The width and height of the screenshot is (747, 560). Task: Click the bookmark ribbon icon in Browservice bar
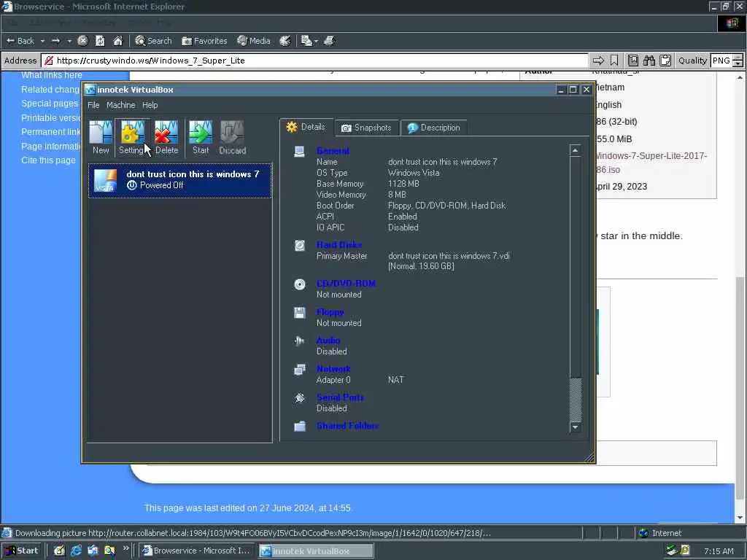[x=614, y=61]
